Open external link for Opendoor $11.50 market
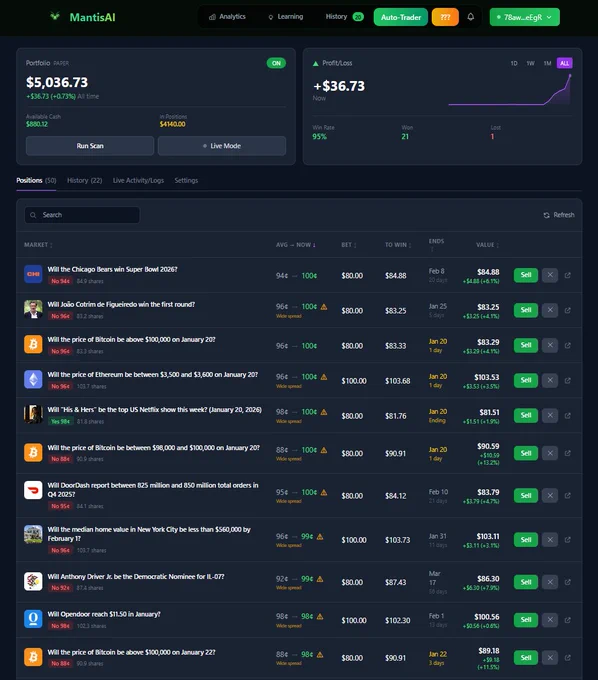 tap(567, 620)
